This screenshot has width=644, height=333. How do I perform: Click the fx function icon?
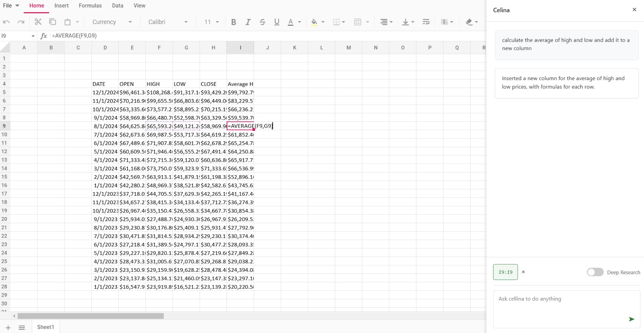[44, 36]
